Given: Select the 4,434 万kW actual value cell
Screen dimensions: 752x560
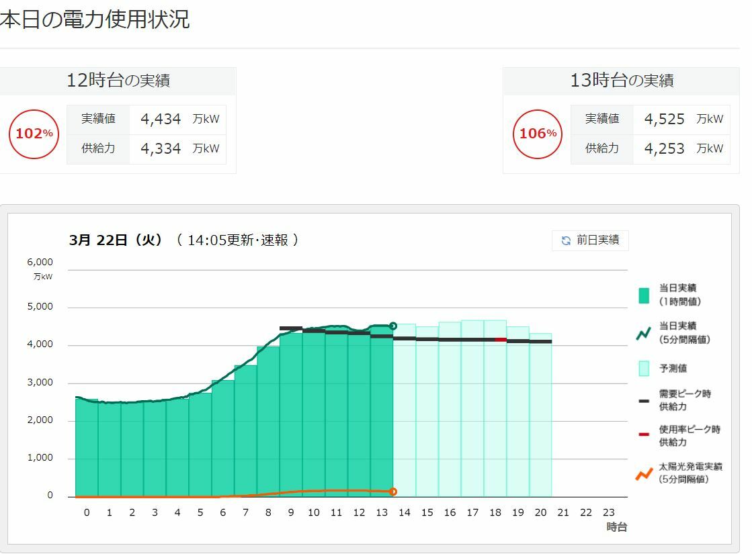Looking at the screenshot, I should coord(178,120).
